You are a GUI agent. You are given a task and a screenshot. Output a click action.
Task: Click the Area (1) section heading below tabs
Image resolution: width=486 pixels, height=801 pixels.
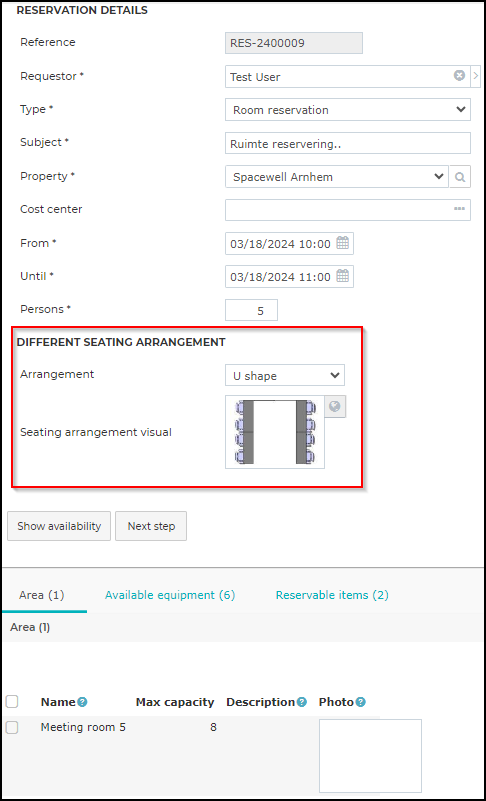pos(30,627)
